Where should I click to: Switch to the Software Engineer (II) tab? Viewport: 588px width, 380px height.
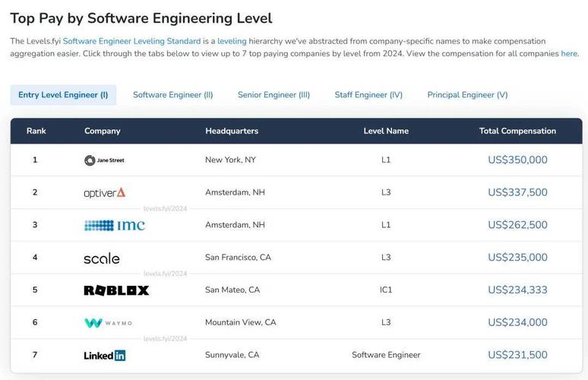point(173,95)
